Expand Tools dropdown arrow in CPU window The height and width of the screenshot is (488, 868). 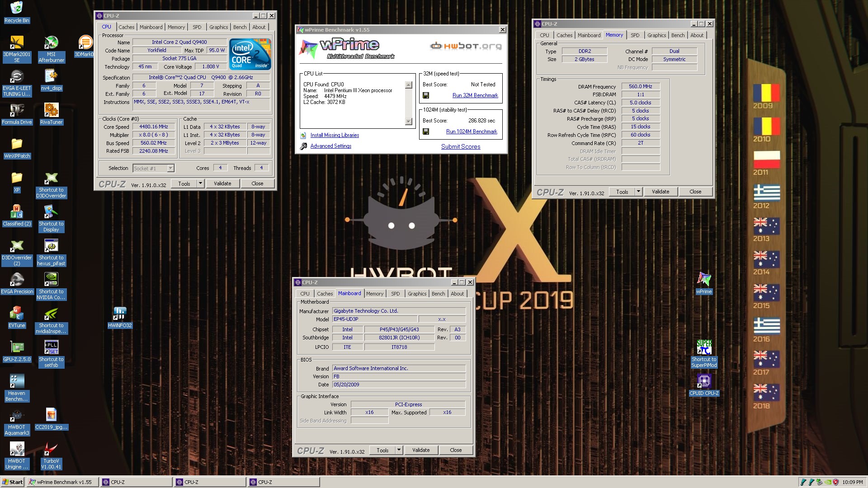[200, 183]
